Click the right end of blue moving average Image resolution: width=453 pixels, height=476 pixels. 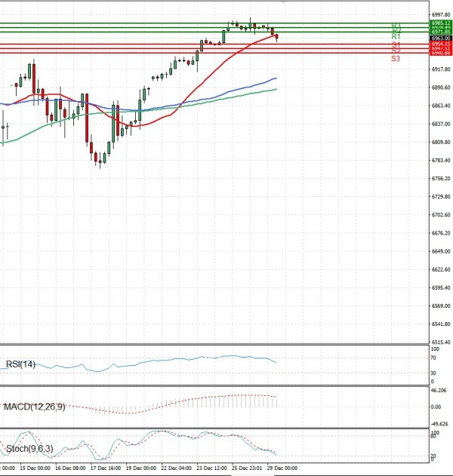tap(276, 78)
